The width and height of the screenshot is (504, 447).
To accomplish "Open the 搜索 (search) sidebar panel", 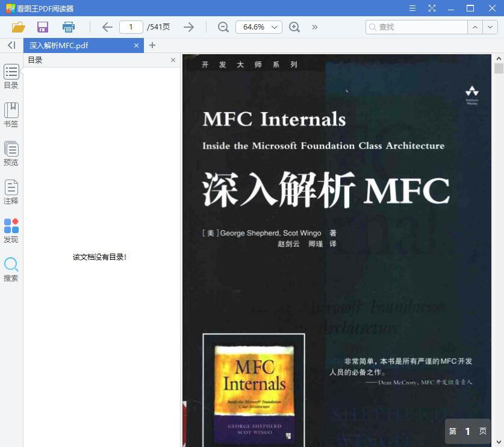I will click(11, 269).
